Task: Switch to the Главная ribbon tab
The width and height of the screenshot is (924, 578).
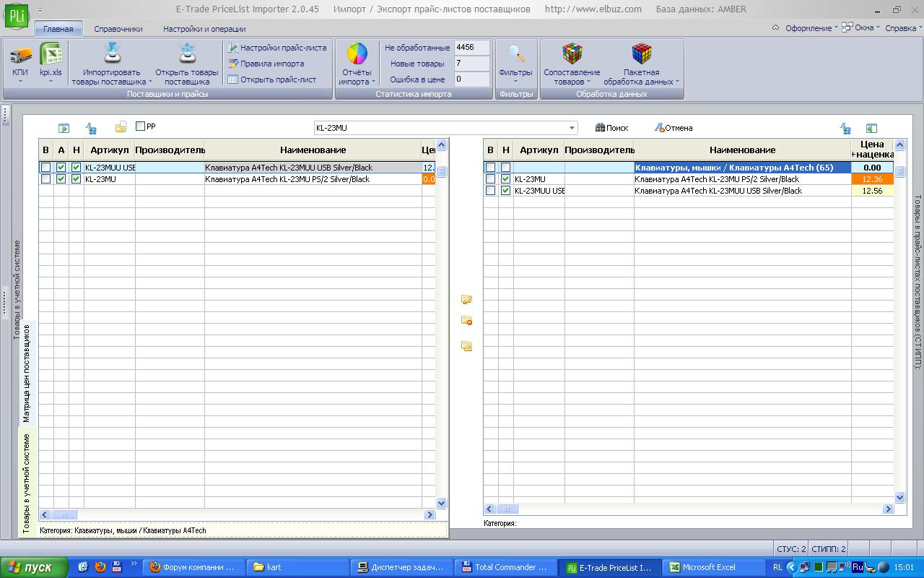Action: [x=58, y=29]
